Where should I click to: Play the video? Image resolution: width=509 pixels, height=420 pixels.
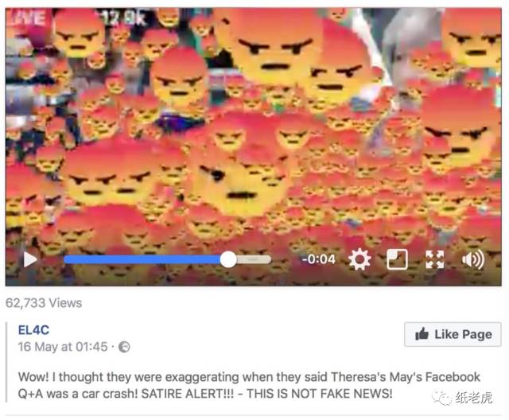tap(30, 259)
